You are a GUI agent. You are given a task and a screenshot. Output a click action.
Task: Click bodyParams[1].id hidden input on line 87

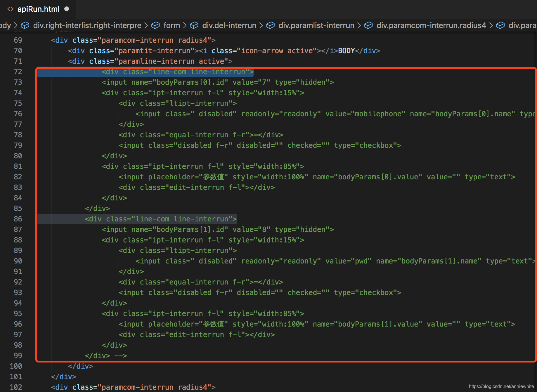[218, 230]
